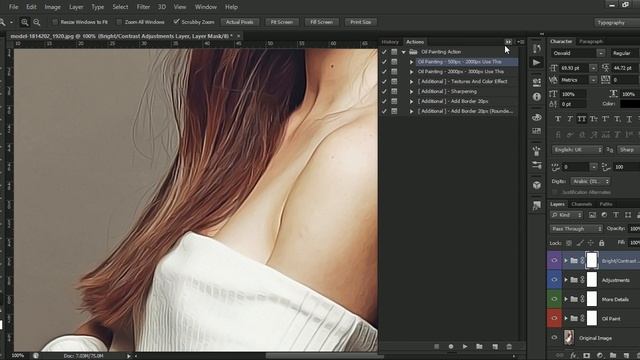This screenshot has width=640, height=360.
Task: Hide the Adjustments layer group
Action: point(554,280)
